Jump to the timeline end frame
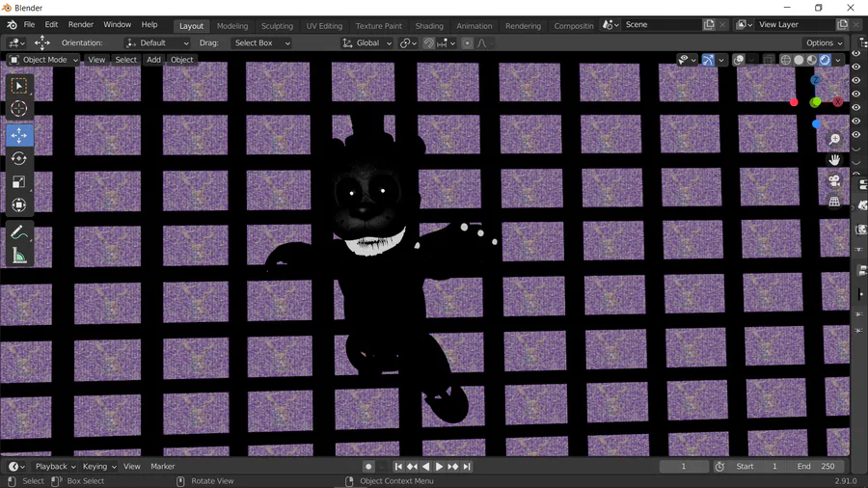 click(467, 467)
